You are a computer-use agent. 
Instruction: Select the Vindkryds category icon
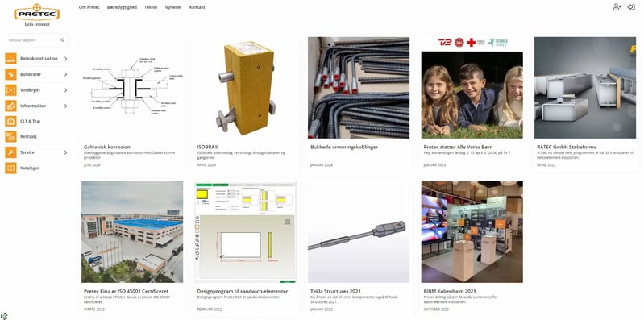click(x=10, y=90)
